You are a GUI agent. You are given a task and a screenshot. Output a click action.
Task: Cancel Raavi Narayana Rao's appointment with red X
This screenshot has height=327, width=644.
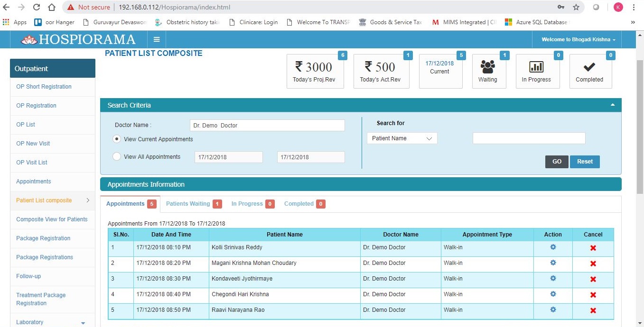(x=593, y=310)
